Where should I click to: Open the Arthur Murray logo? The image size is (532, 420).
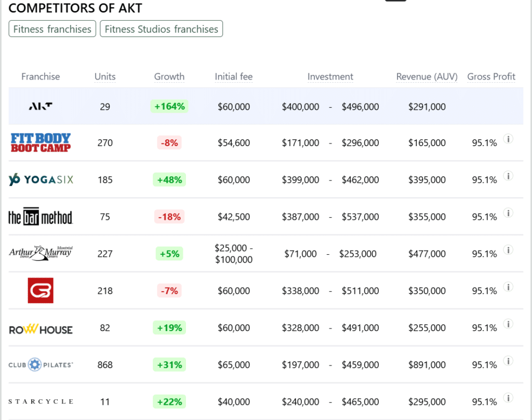(x=41, y=253)
